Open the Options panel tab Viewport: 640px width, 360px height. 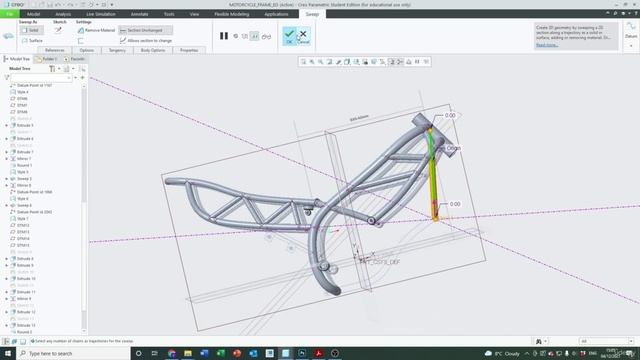coord(87,50)
